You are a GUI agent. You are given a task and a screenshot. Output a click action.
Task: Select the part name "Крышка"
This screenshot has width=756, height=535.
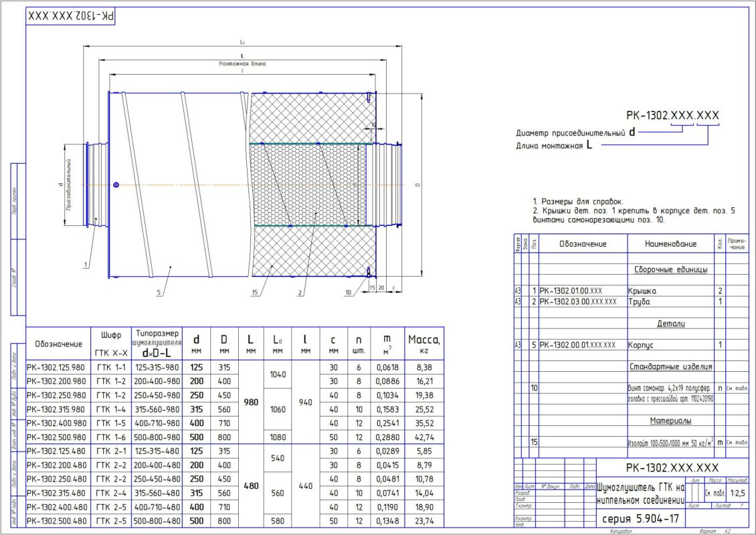(642, 291)
